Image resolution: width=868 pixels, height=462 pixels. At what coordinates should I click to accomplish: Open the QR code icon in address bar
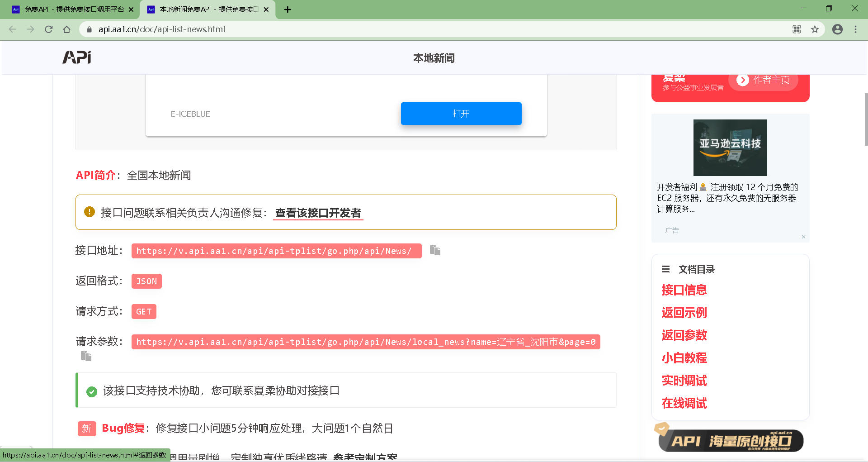(797, 29)
